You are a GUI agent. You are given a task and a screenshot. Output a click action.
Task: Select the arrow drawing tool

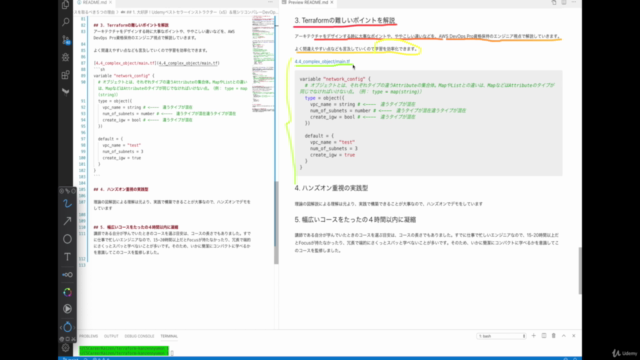pyautogui.click(x=67, y=221)
